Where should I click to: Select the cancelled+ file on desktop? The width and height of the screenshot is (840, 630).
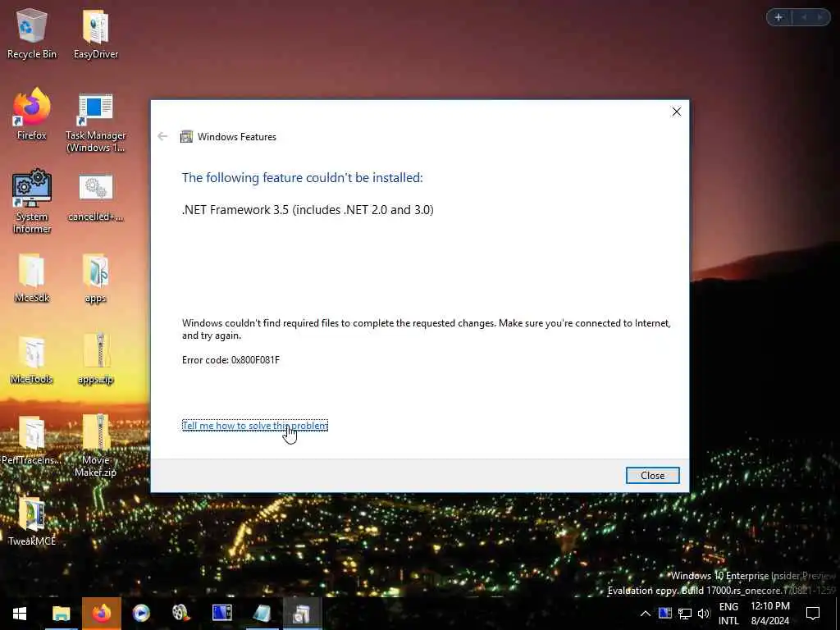click(96, 197)
